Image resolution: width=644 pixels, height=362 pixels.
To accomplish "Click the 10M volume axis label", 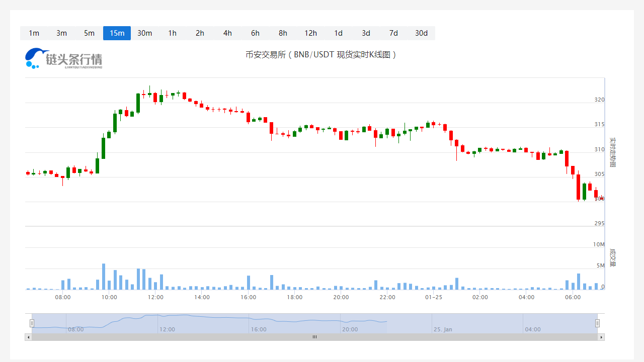I will pos(599,244).
